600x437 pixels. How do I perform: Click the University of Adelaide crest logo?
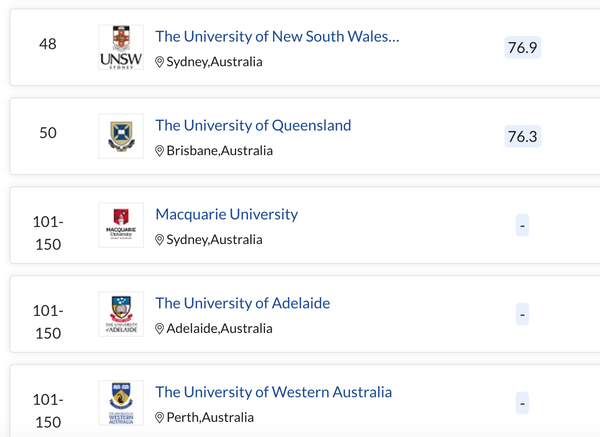click(x=121, y=314)
